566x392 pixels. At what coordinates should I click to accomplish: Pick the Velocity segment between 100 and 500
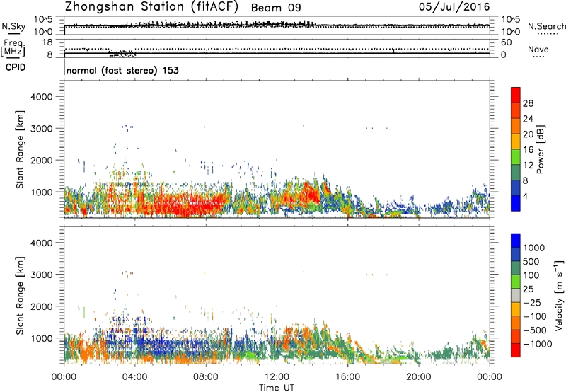(516, 268)
